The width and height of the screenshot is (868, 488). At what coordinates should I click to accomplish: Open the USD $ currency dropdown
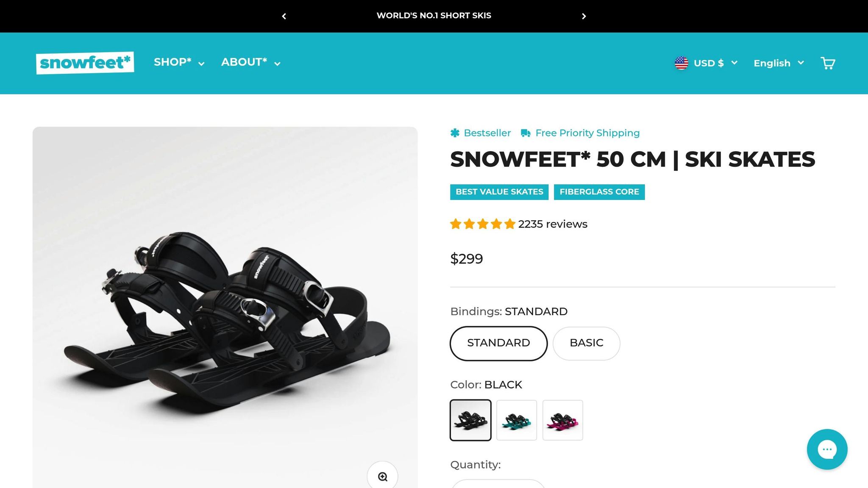pos(715,63)
